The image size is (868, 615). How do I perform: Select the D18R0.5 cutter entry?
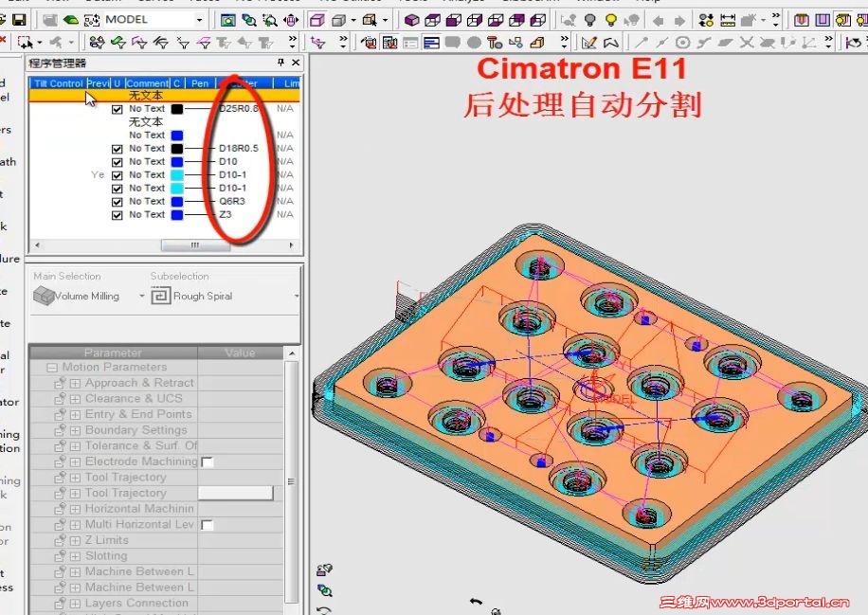(x=239, y=149)
